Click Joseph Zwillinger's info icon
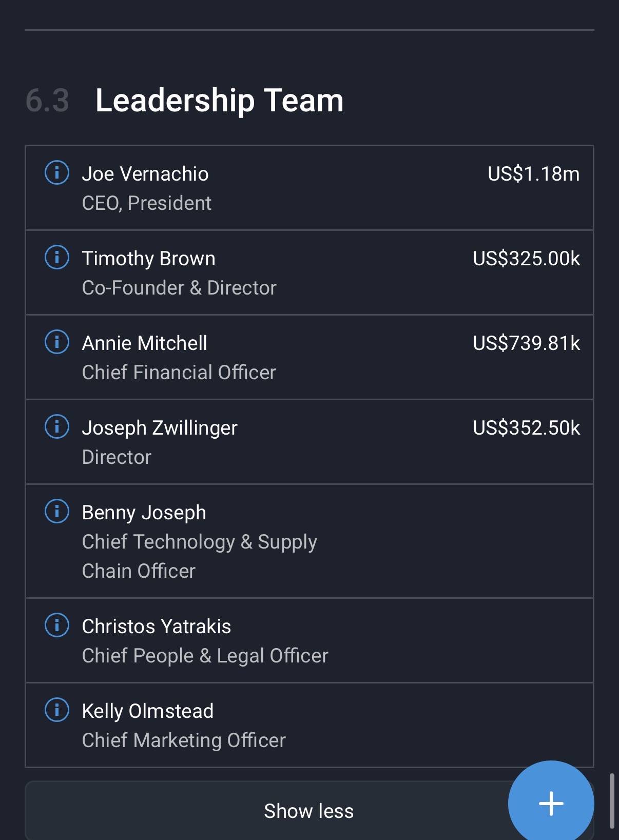This screenshot has height=840, width=619. (57, 426)
